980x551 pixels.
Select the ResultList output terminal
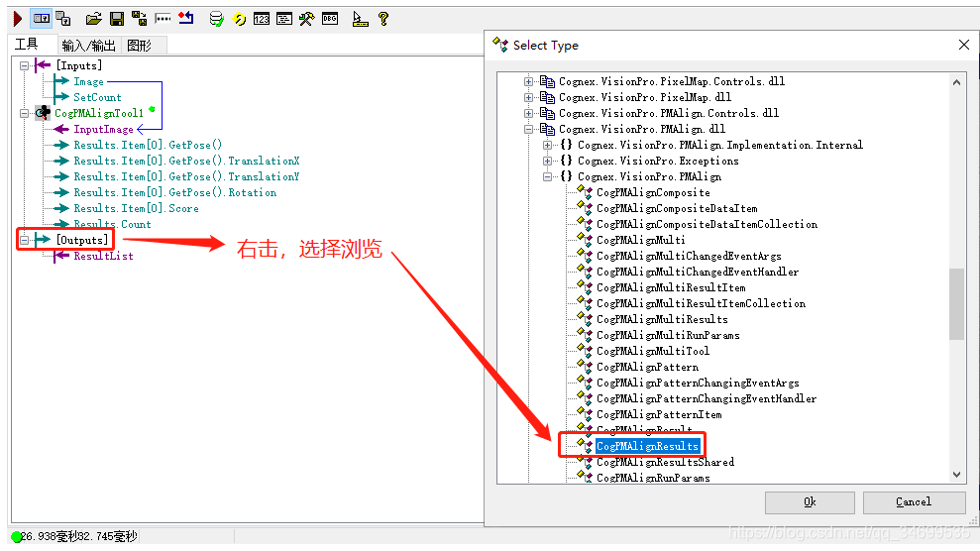click(103, 256)
